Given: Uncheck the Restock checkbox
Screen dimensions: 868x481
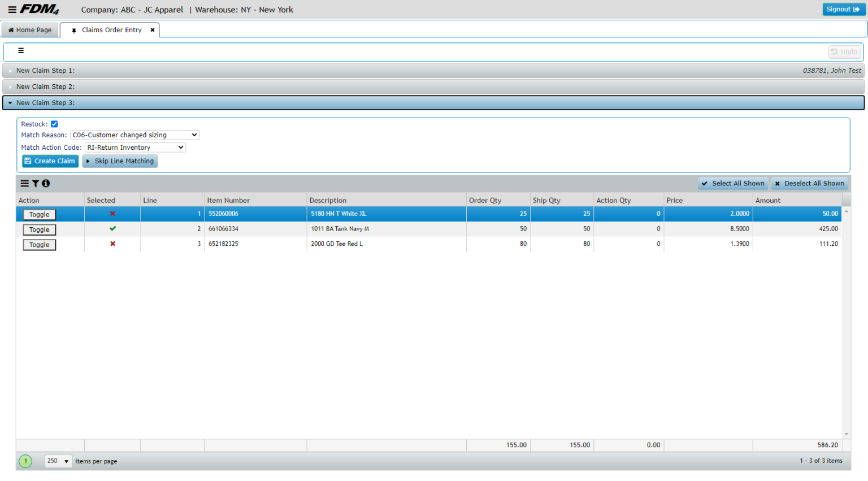Looking at the screenshot, I should click(54, 124).
